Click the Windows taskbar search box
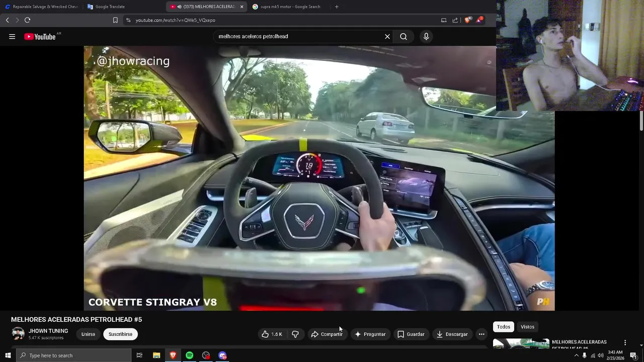Image resolution: width=644 pixels, height=362 pixels. click(73, 355)
